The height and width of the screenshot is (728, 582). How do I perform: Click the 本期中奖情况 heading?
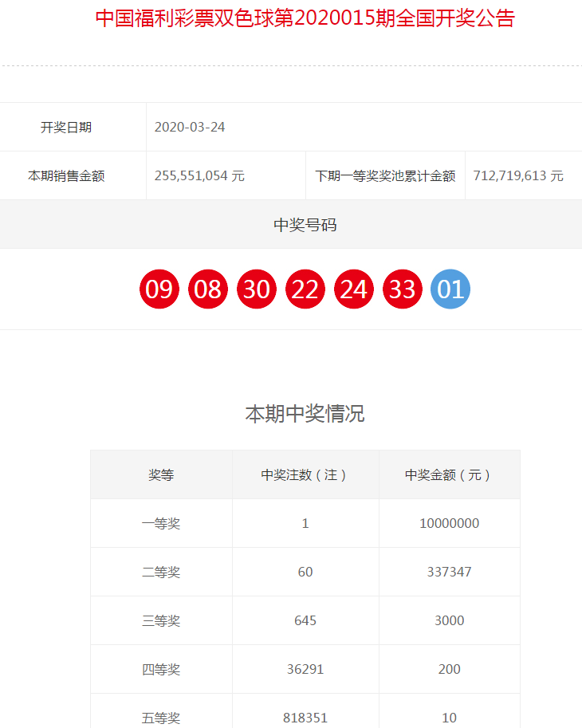click(x=305, y=414)
